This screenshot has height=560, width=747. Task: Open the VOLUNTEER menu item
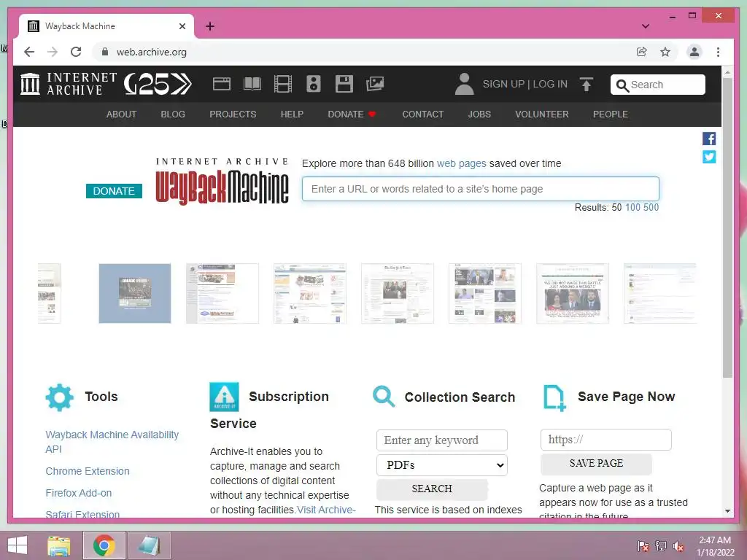tap(542, 114)
